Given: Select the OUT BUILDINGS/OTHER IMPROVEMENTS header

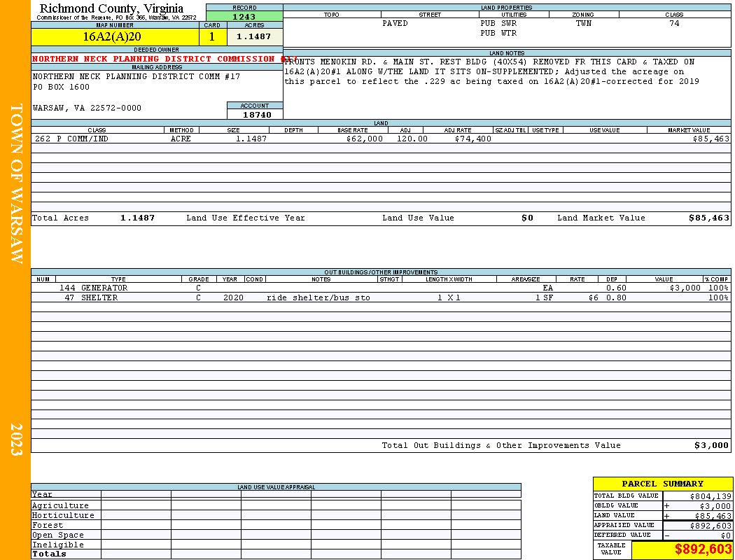Looking at the screenshot, I should tap(381, 272).
